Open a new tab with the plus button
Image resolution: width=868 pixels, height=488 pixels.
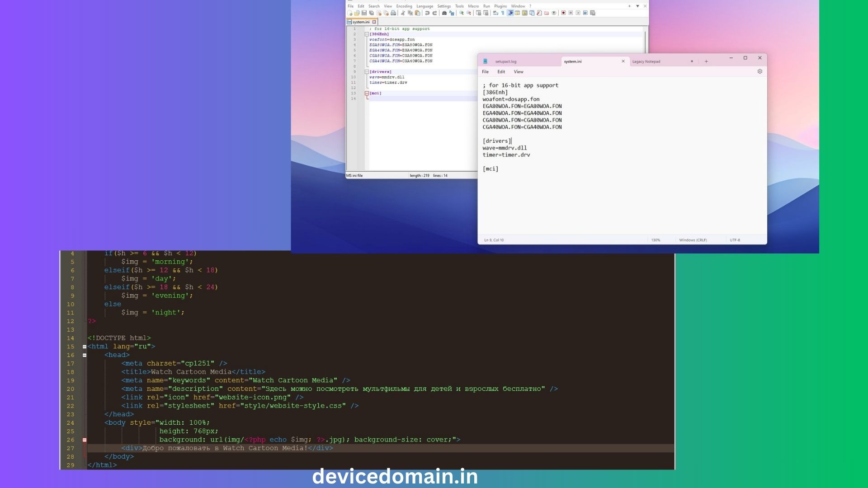tap(706, 61)
